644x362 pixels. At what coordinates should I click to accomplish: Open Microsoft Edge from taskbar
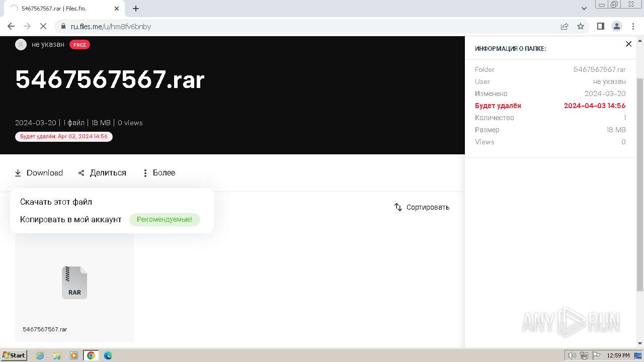(108, 355)
